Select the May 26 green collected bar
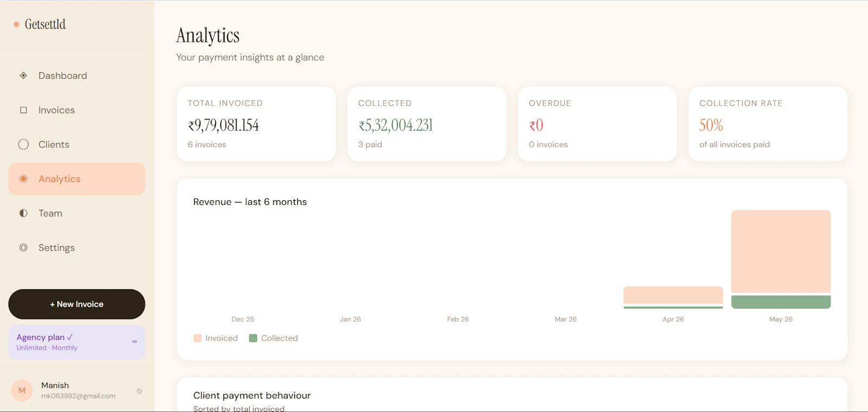 click(781, 302)
